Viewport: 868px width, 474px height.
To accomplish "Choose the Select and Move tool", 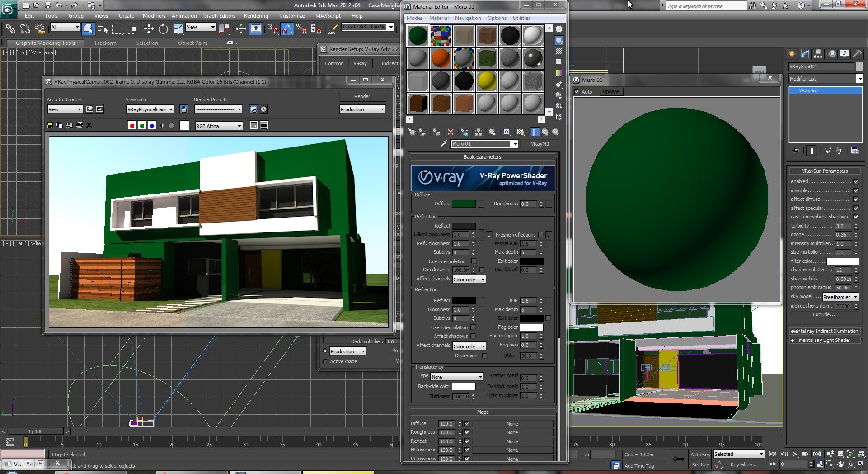I will (x=149, y=29).
